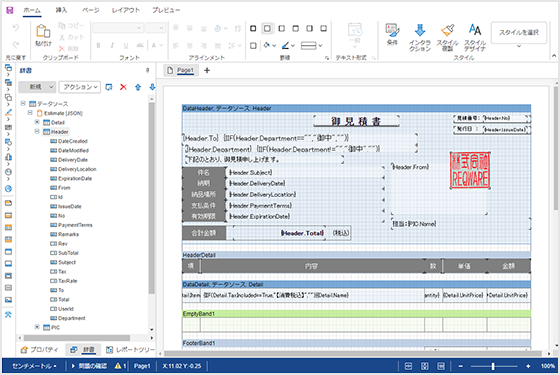
Task: Open the プロパティ panel tab
Action: coord(40,350)
